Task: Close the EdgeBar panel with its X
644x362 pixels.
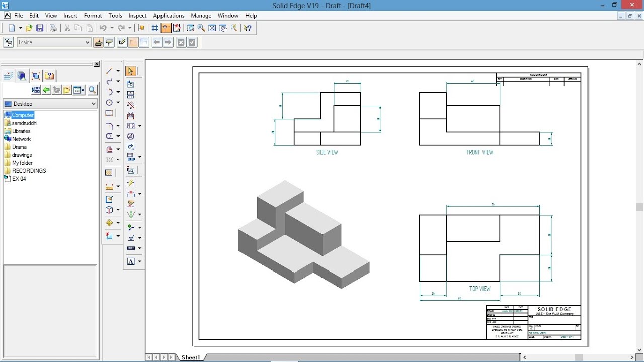Action: (x=97, y=64)
